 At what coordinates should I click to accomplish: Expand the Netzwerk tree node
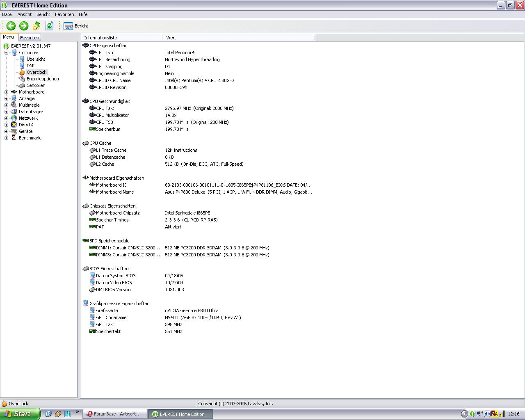coord(6,118)
